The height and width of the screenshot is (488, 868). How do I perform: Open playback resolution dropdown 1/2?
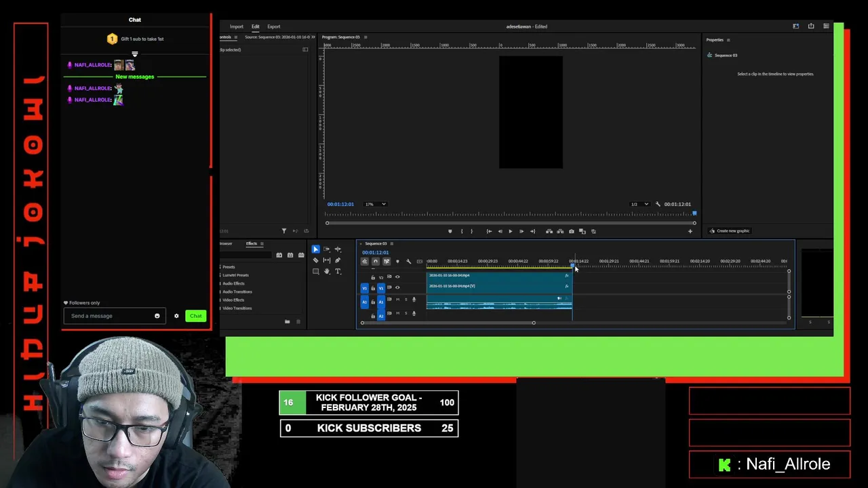coord(639,204)
